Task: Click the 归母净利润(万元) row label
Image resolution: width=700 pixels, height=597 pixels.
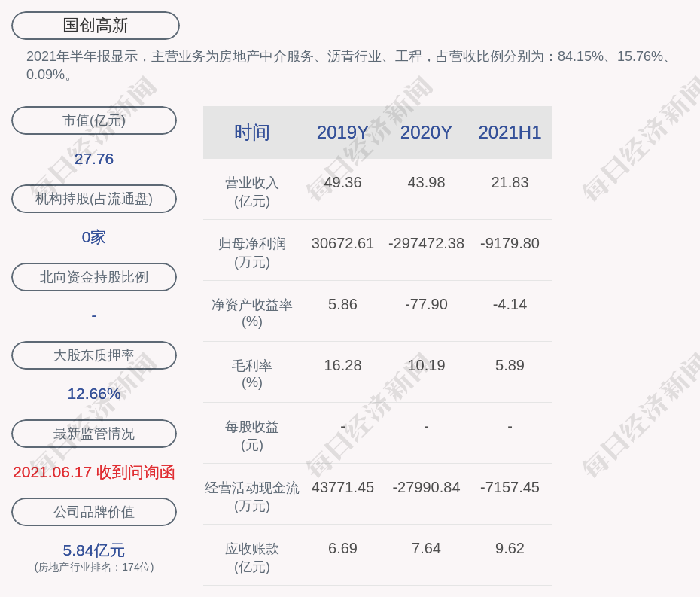Action: tap(252, 253)
